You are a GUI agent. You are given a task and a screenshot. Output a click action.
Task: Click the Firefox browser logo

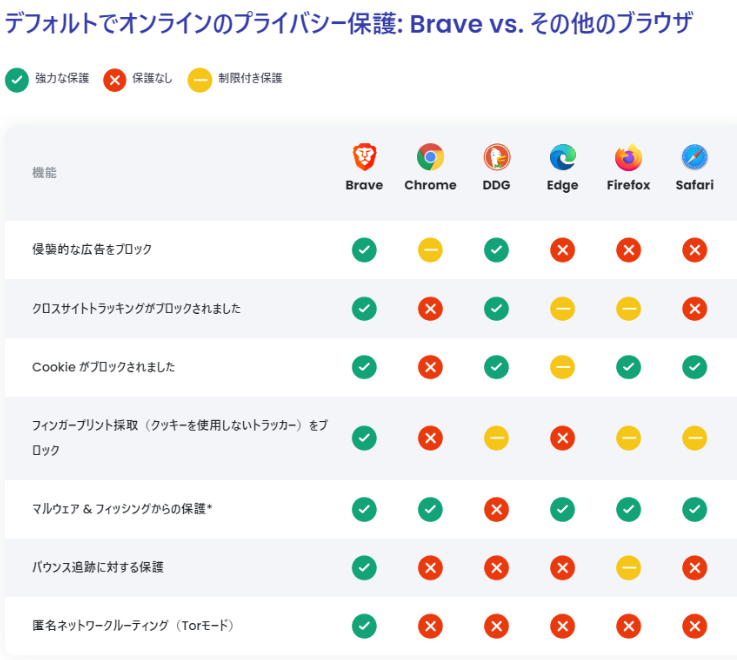pos(628,157)
